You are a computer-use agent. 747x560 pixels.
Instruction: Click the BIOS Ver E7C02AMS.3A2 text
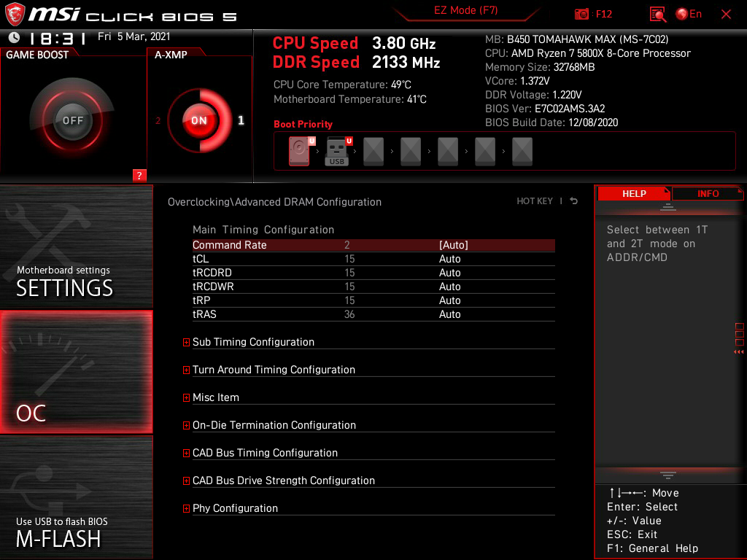pos(545,109)
